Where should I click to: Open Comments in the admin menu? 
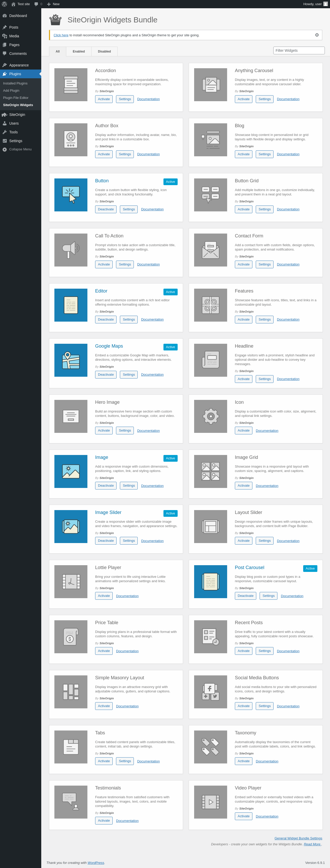pyautogui.click(x=21, y=54)
